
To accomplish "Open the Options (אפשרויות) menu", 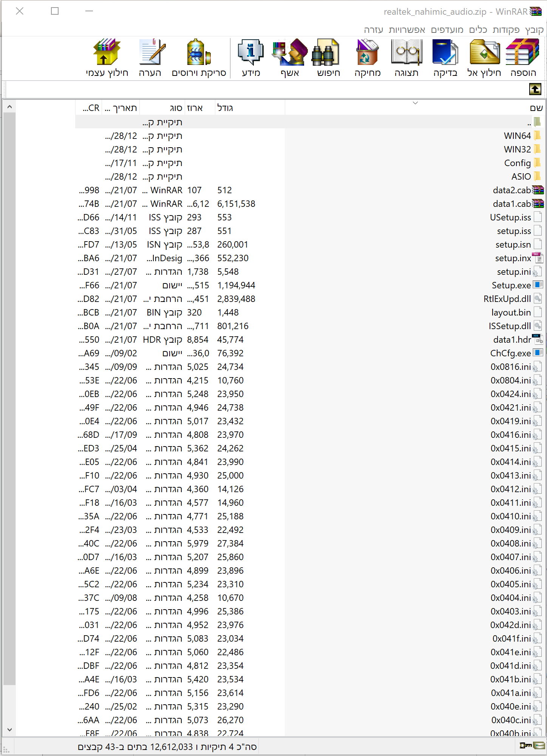I will 407,30.
